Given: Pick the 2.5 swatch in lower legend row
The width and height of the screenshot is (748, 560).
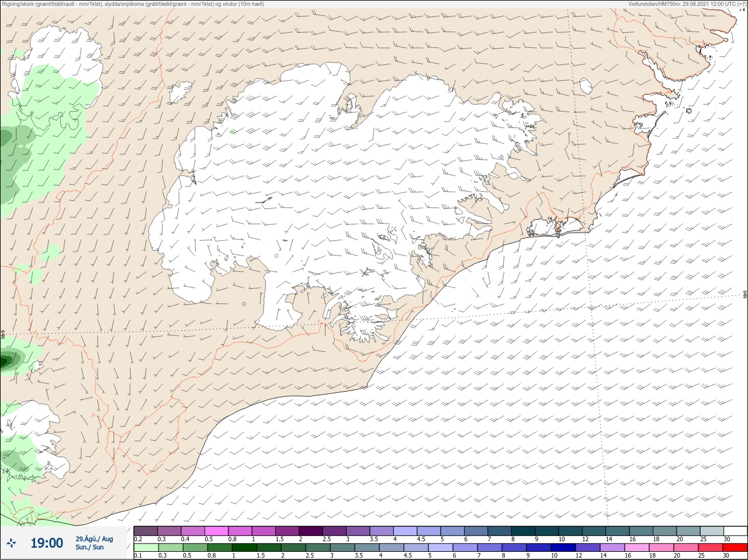Looking at the screenshot, I should point(317,548).
